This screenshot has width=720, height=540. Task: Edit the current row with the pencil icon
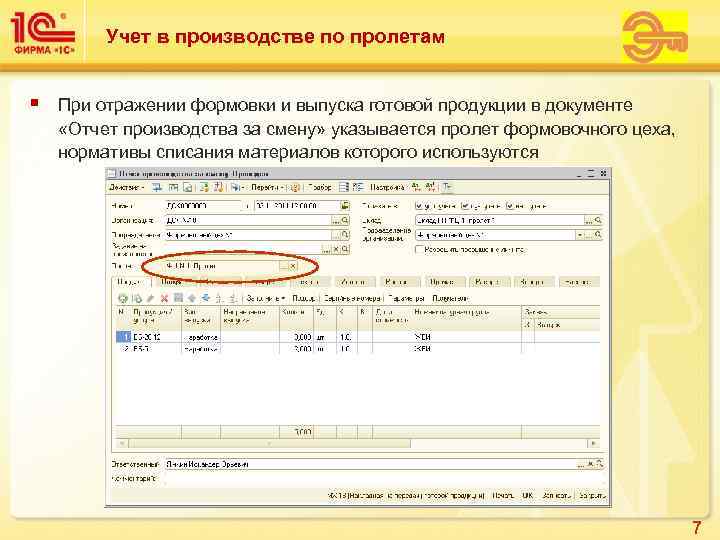151,298
